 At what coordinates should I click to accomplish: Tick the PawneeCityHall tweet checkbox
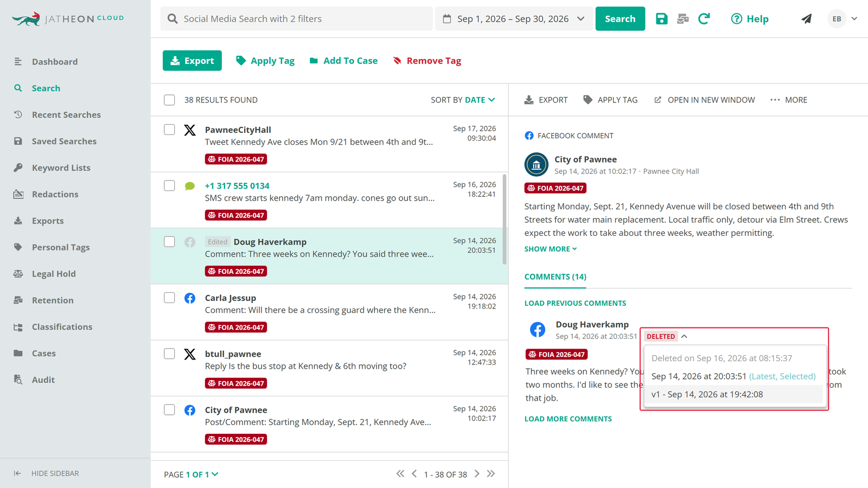tap(169, 130)
